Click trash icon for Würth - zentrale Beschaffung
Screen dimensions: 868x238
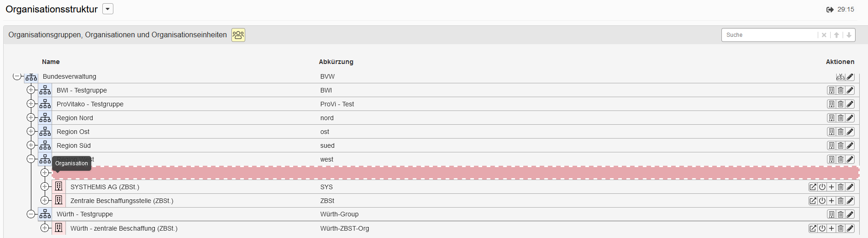841,229
